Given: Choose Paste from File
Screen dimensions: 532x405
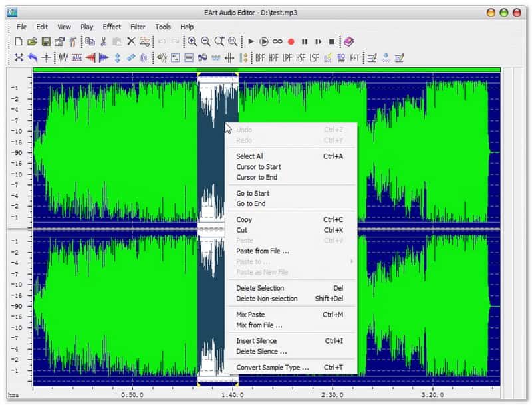Looking at the screenshot, I should pos(291,251).
